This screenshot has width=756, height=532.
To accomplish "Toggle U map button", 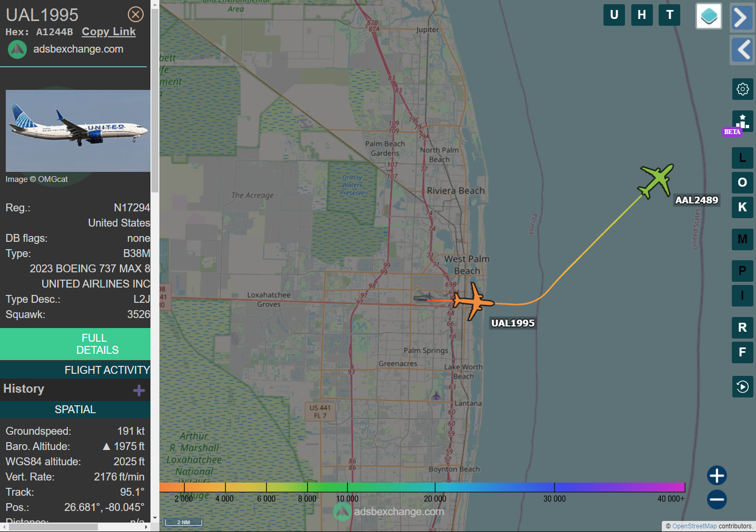I will (x=614, y=15).
